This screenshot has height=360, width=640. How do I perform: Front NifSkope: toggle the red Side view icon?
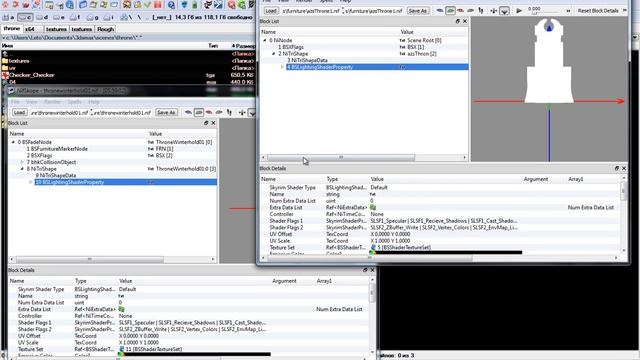coord(460,10)
